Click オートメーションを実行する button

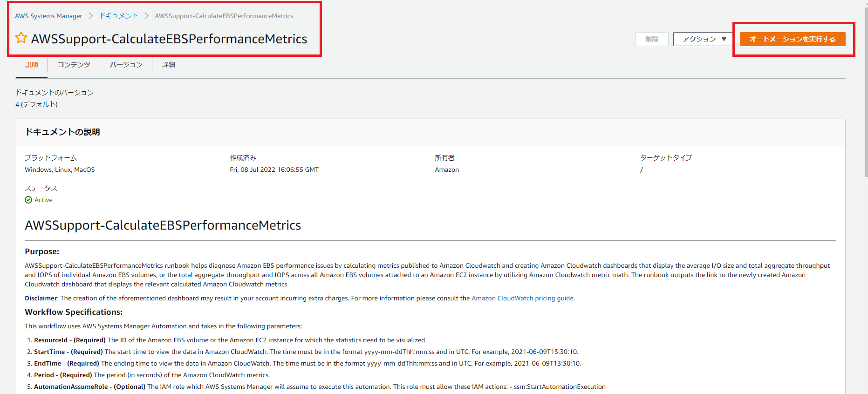point(793,39)
